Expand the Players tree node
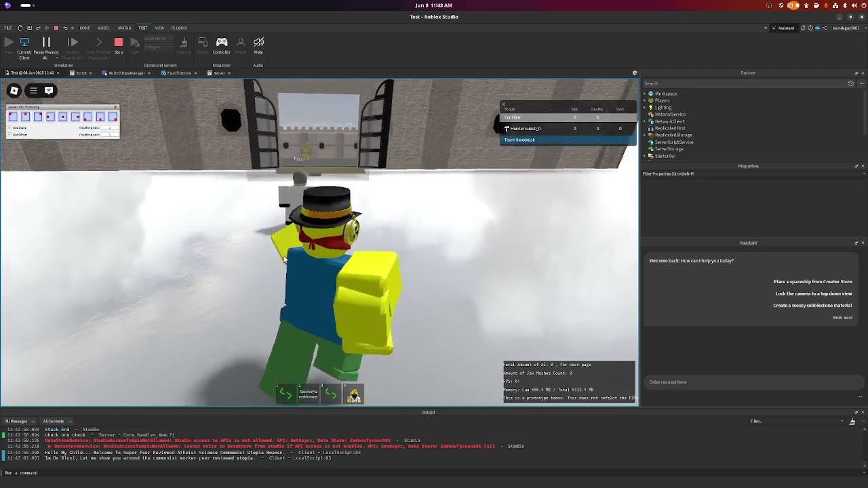868x488 pixels. pyautogui.click(x=645, y=100)
